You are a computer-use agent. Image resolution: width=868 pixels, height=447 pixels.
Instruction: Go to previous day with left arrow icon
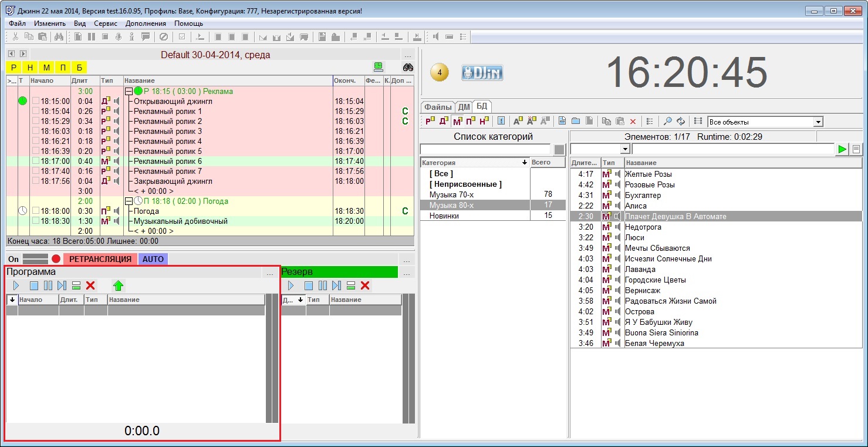click(11, 54)
